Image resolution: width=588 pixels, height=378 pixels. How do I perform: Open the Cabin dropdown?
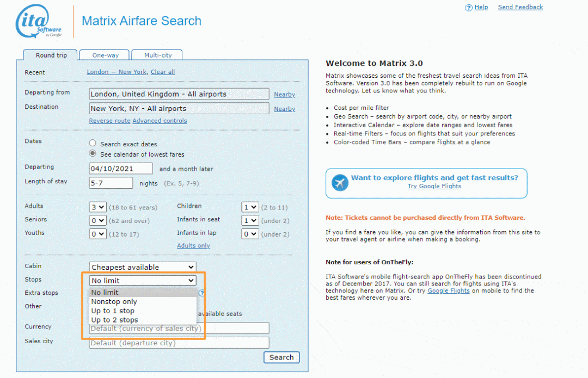coord(142,267)
